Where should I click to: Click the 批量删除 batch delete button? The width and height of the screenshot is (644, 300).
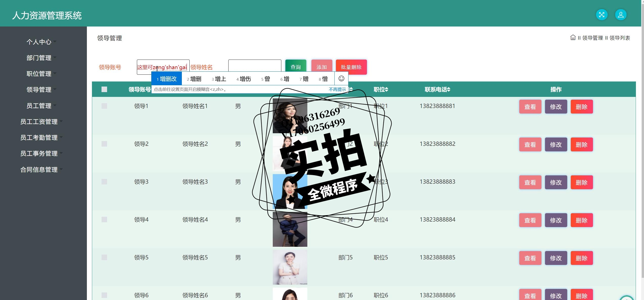tap(351, 67)
